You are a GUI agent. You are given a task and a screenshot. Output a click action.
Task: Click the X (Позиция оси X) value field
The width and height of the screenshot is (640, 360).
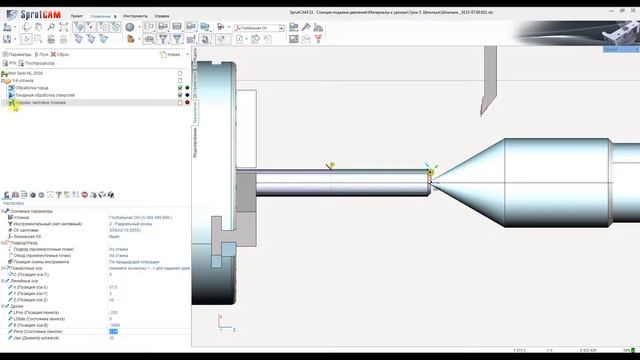149,287
